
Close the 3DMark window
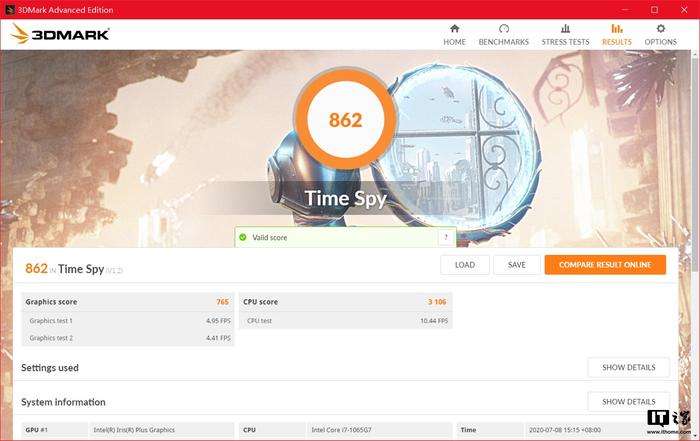point(684,9)
